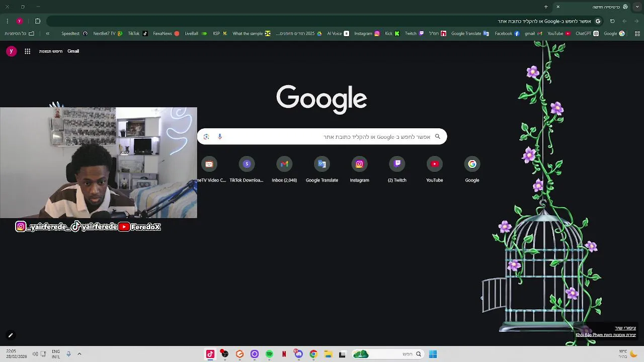Viewport: 644px width, 362px height.
Task: Open the FawaNews bookmark
Action: [x=166, y=34]
